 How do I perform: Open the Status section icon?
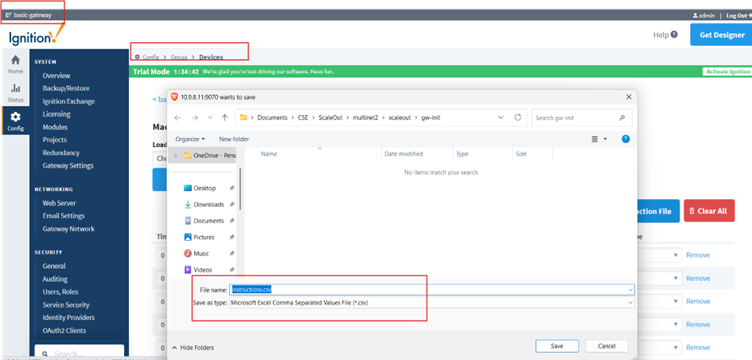pyautogui.click(x=15, y=88)
